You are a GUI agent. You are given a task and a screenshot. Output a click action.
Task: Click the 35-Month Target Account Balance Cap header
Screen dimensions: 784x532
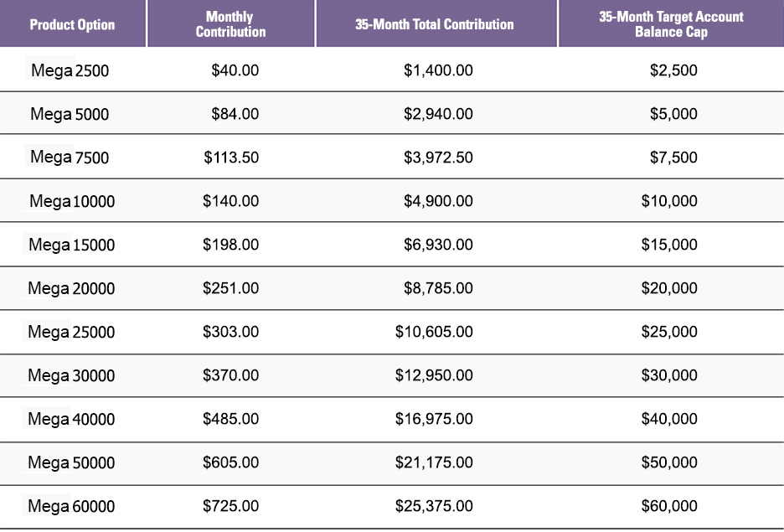(671, 24)
